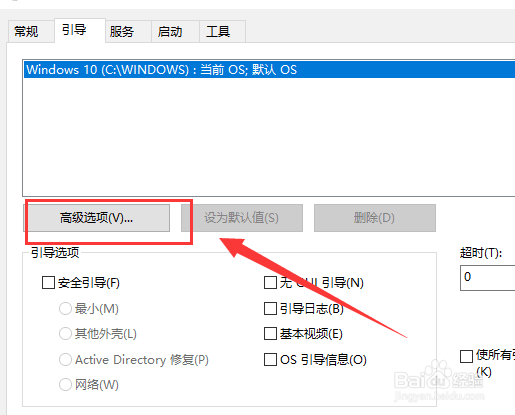Check the OS 引导信息(O) box
Viewport: 515px width, 415px height.
pos(270,360)
